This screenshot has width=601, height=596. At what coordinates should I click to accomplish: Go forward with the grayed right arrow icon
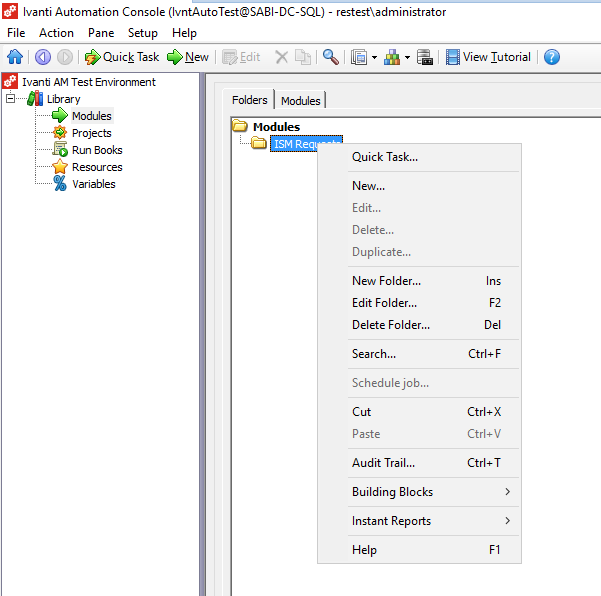(x=65, y=57)
